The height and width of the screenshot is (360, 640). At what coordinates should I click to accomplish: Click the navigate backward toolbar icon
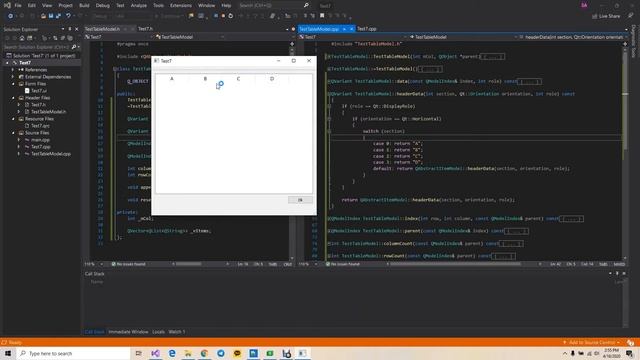pos(10,16)
